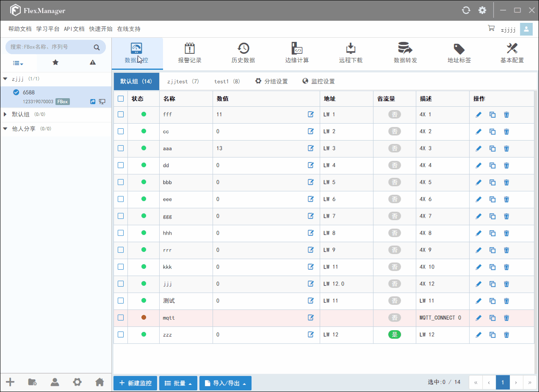Check the box for row kkk
539x392 pixels.
coord(121,267)
